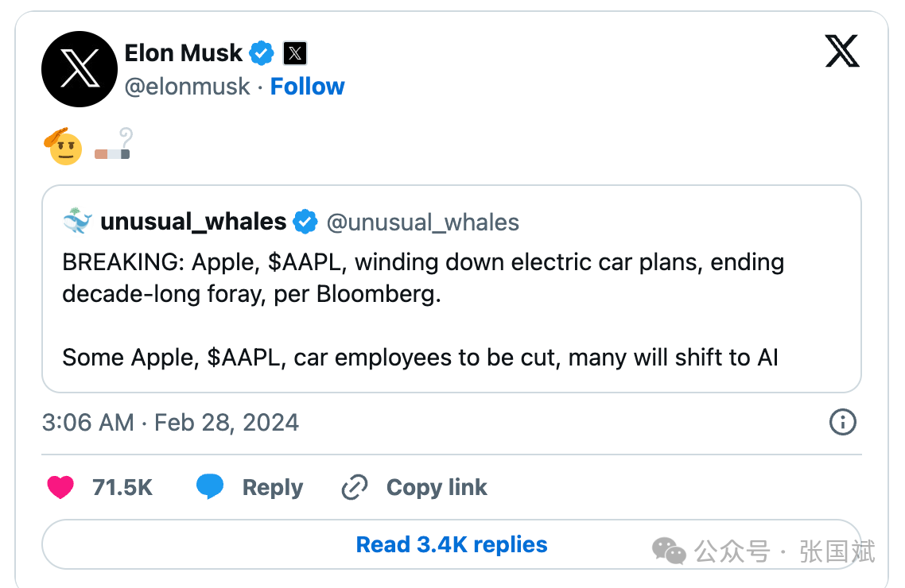Viewport: 905px width, 588px height.
Task: Open the tweet info circle icon
Action: (843, 422)
